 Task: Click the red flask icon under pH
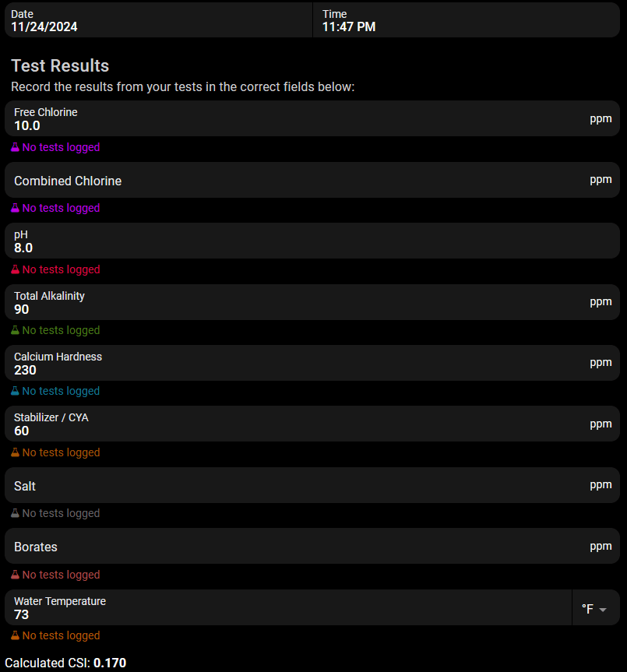click(15, 269)
